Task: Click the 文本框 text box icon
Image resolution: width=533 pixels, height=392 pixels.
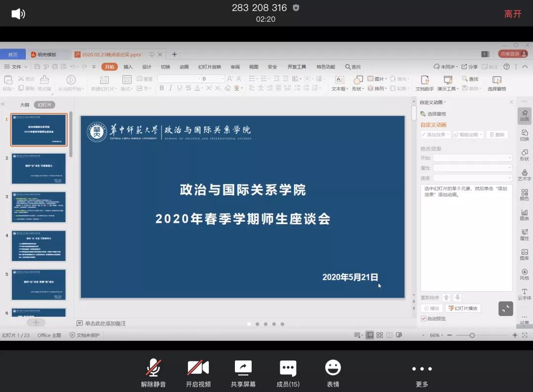Action: pyautogui.click(x=339, y=80)
